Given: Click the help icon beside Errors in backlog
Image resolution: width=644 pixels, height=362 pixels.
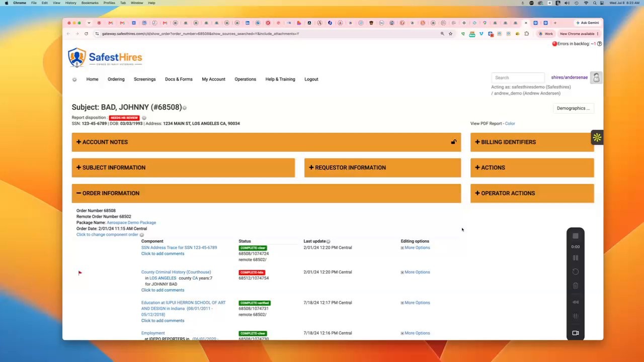Looking at the screenshot, I should 599,44.
